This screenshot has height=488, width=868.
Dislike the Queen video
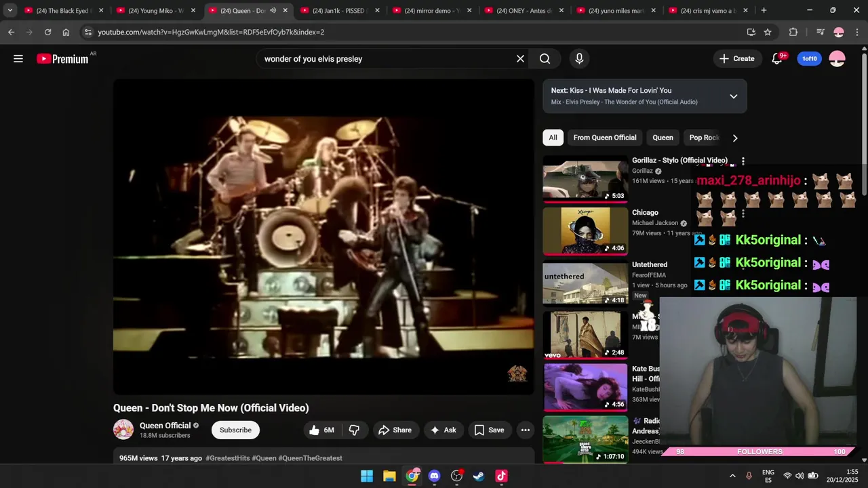(354, 430)
